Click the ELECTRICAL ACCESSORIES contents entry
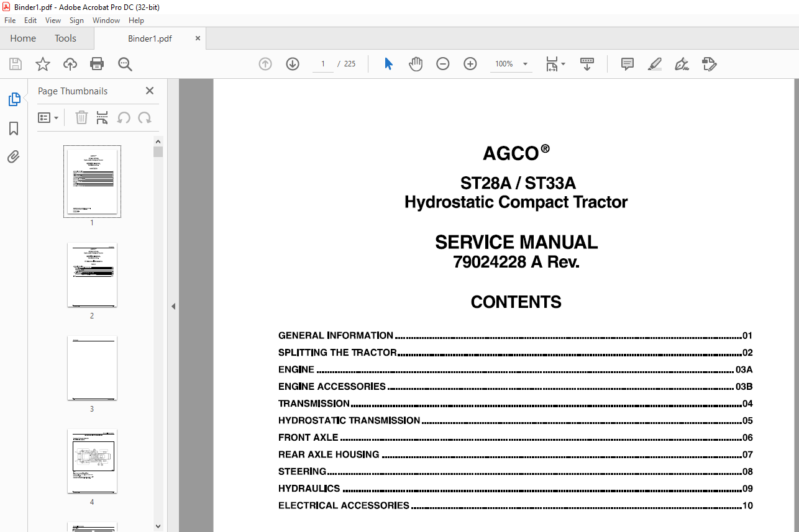The height and width of the screenshot is (532, 799). 515,505
